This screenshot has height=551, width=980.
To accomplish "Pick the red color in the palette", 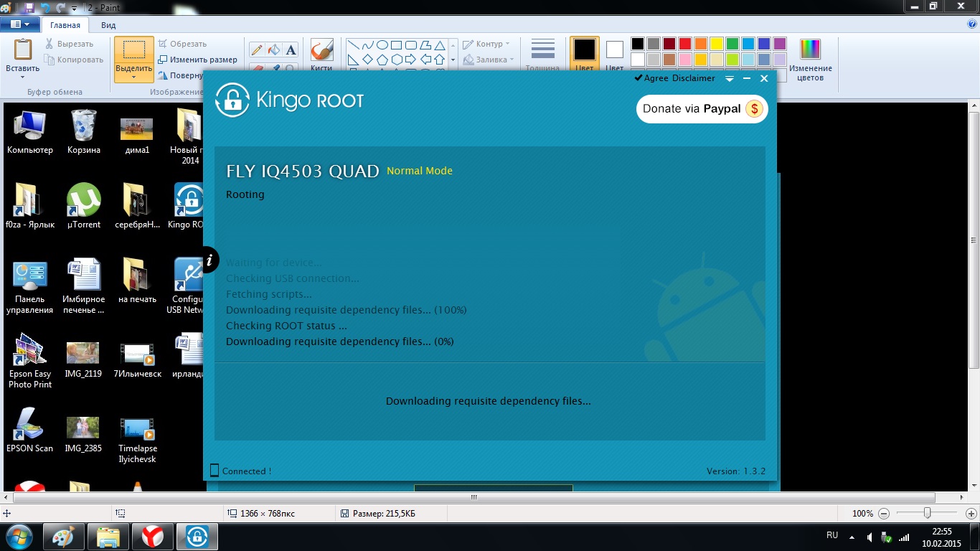I will point(684,44).
